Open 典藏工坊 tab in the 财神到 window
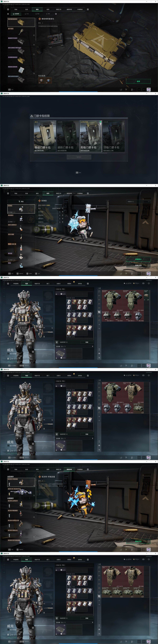 click(x=58, y=193)
